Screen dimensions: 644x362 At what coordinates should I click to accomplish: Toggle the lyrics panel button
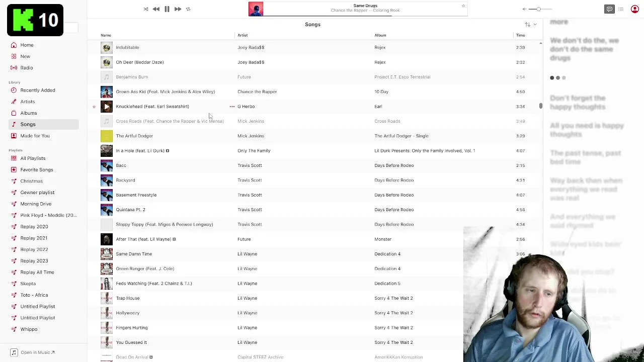point(609,9)
